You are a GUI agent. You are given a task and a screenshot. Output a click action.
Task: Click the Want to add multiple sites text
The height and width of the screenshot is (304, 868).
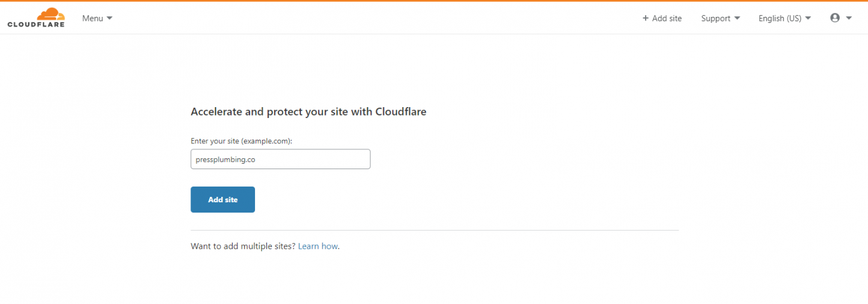(x=243, y=246)
